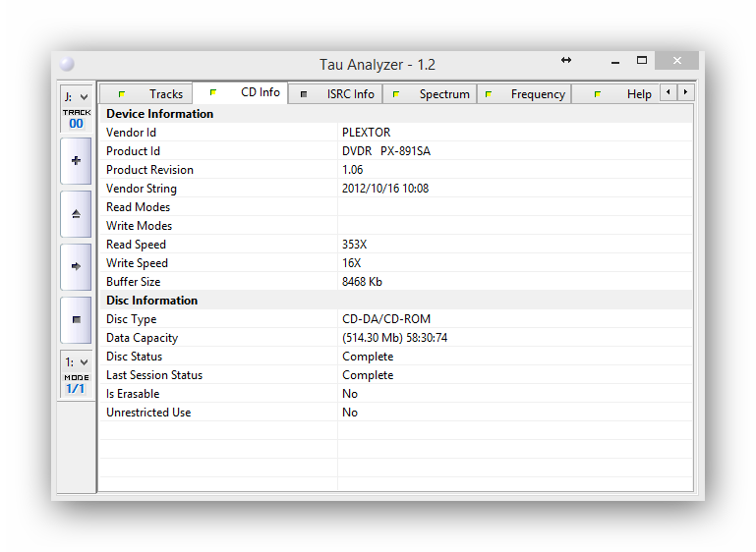Click the right arrow analyze button
The image size is (756, 552).
76,266
